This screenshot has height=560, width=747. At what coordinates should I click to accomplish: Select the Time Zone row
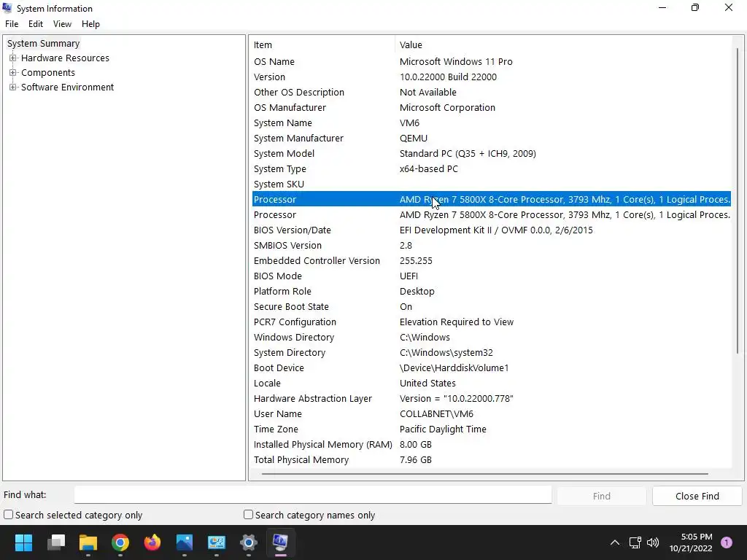(492, 429)
